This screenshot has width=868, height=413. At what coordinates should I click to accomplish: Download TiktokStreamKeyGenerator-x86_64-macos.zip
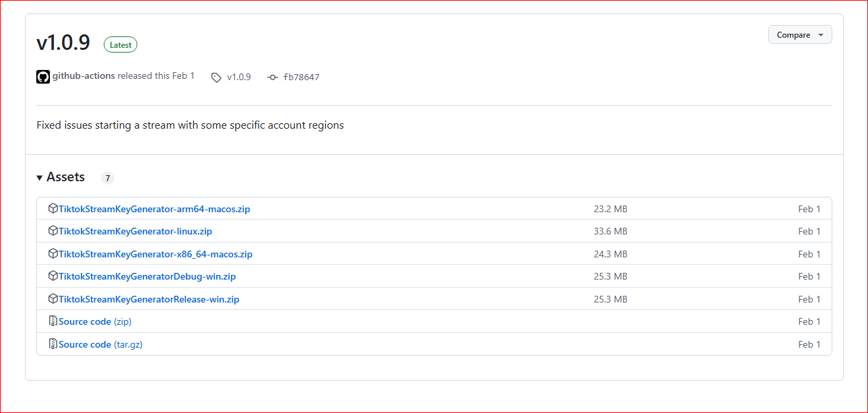156,254
